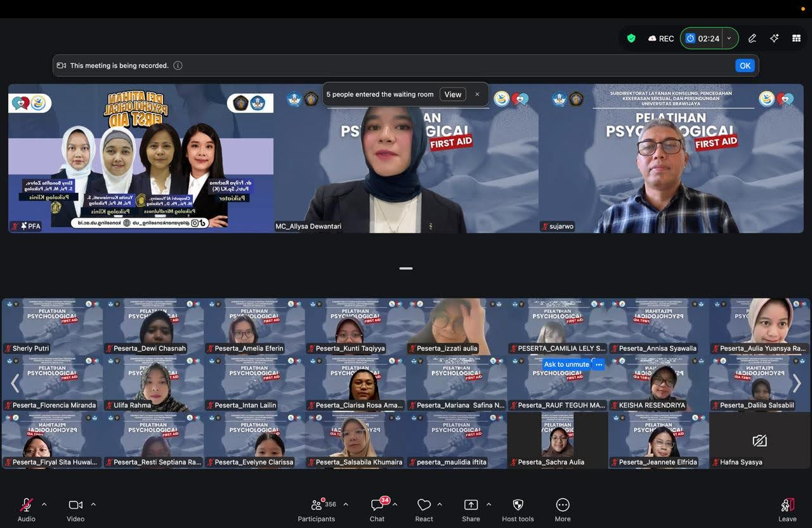
Task: Expand react options arrow
Action: point(440,505)
